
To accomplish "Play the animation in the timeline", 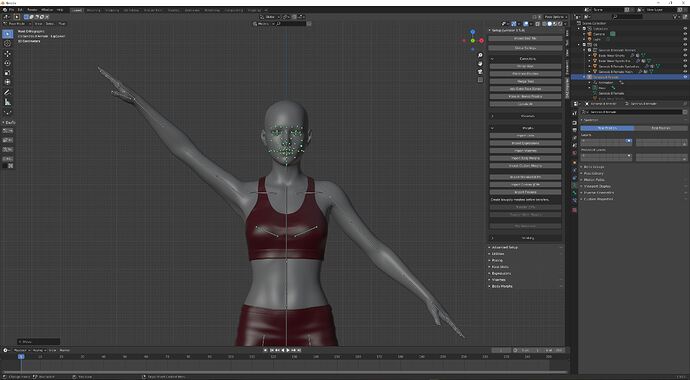I will (x=288, y=350).
